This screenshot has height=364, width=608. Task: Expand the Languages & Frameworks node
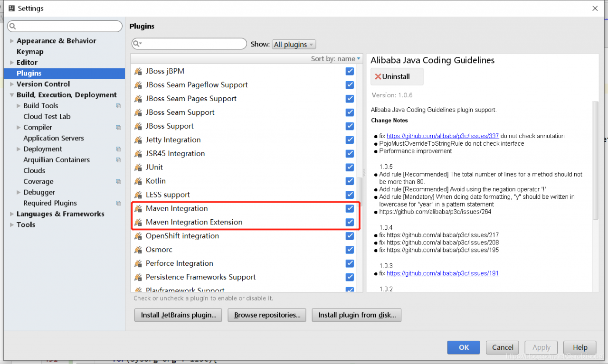(12, 215)
